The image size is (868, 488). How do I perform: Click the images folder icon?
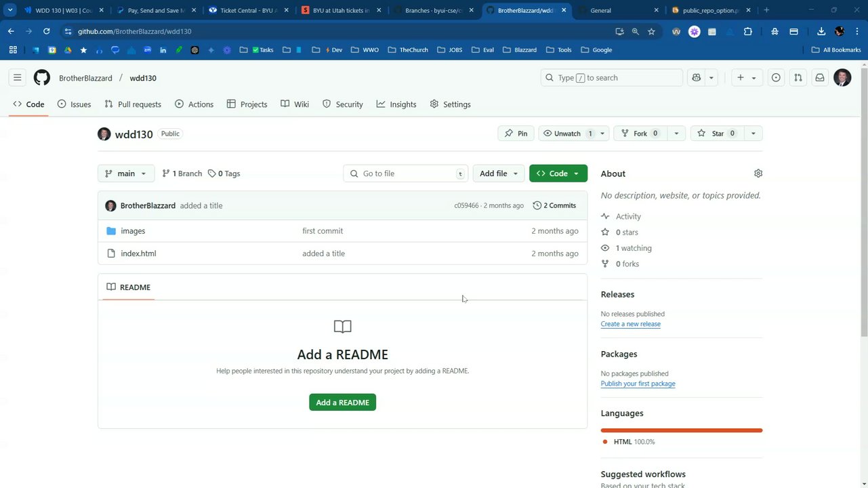click(111, 231)
